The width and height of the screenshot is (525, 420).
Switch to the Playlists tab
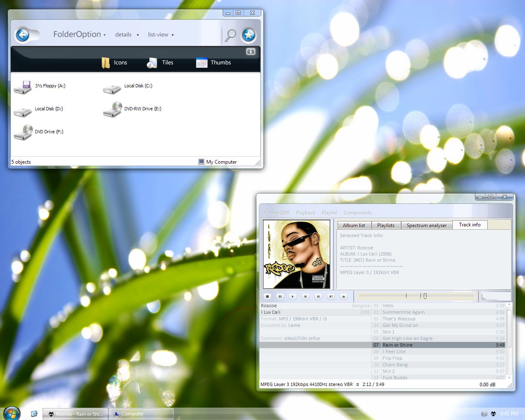(x=386, y=225)
